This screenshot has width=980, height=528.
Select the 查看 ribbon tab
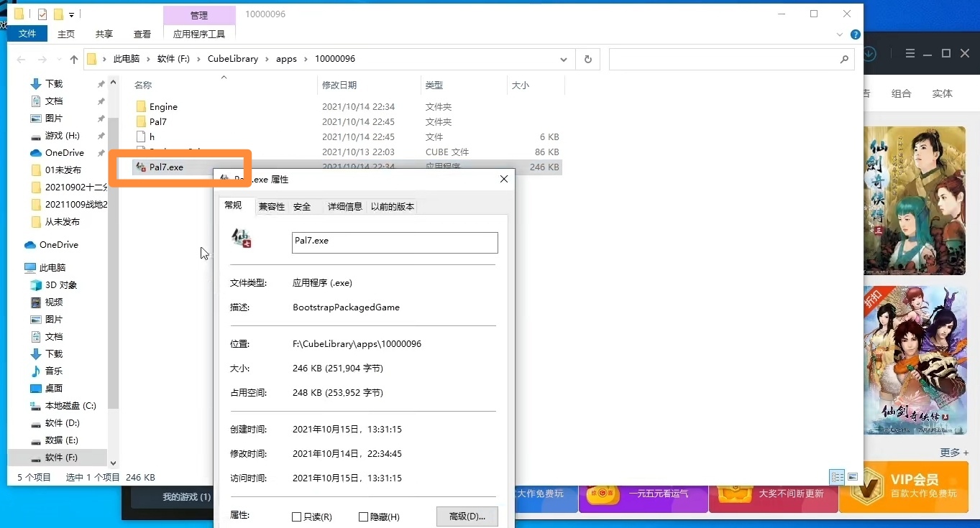coord(142,34)
